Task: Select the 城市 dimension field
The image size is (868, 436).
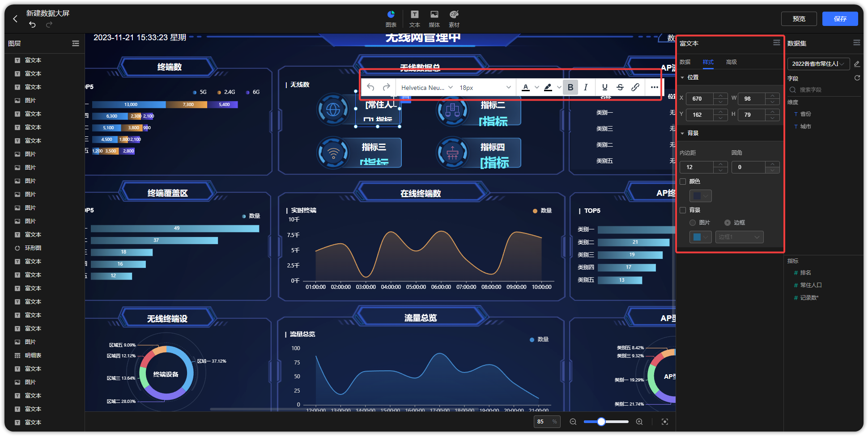Action: pos(805,127)
